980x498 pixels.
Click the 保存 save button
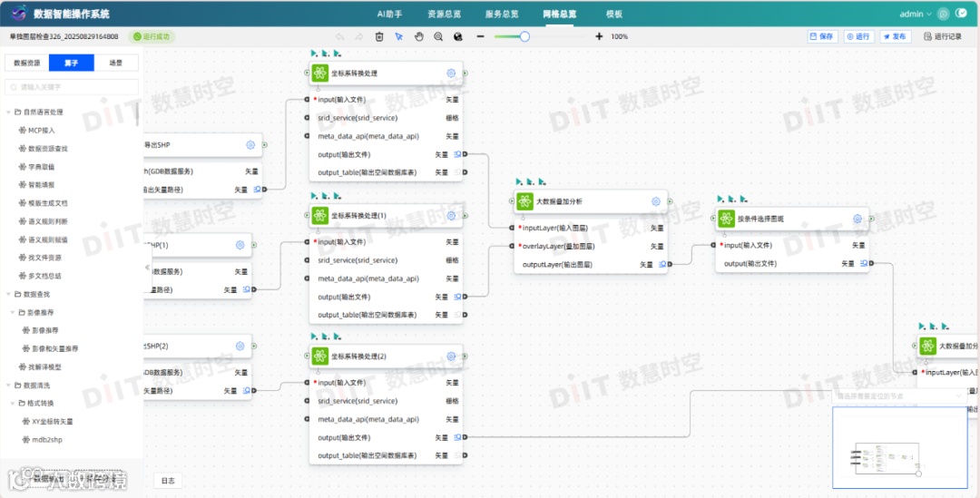click(822, 37)
